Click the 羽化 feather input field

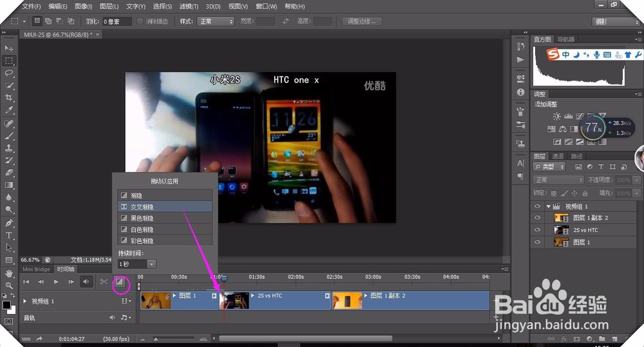pyautogui.click(x=117, y=21)
